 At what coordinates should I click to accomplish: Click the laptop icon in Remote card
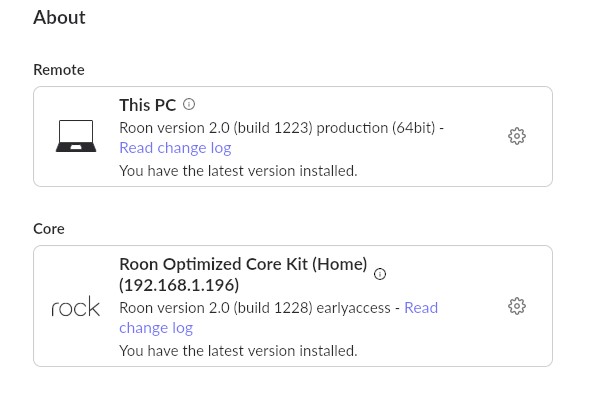[76, 136]
